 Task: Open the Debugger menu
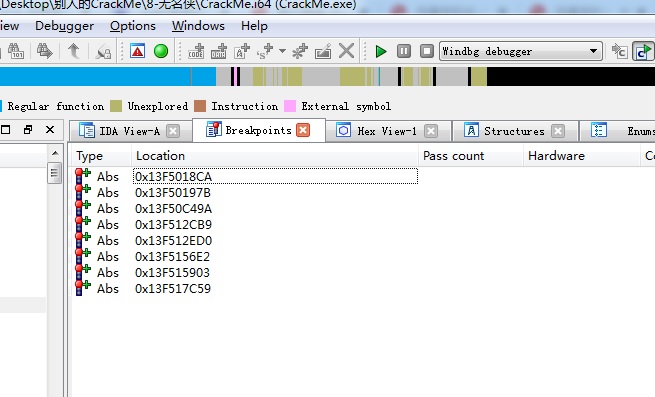(64, 26)
